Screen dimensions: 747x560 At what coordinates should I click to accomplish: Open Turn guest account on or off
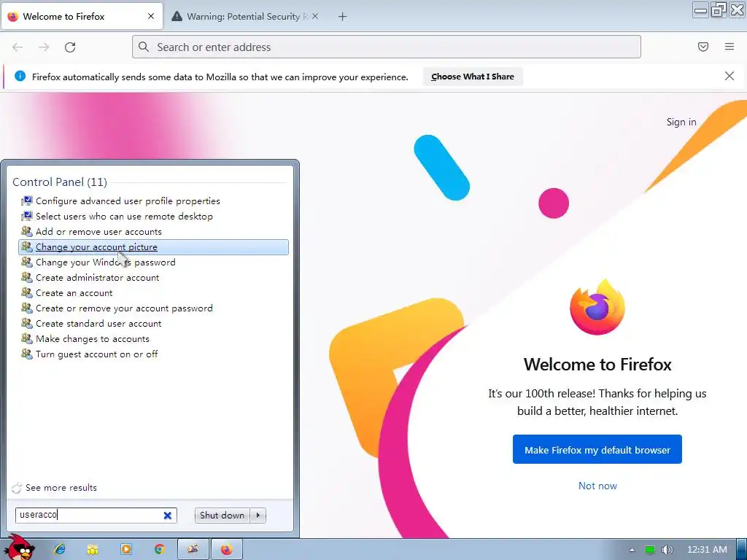tap(153, 354)
